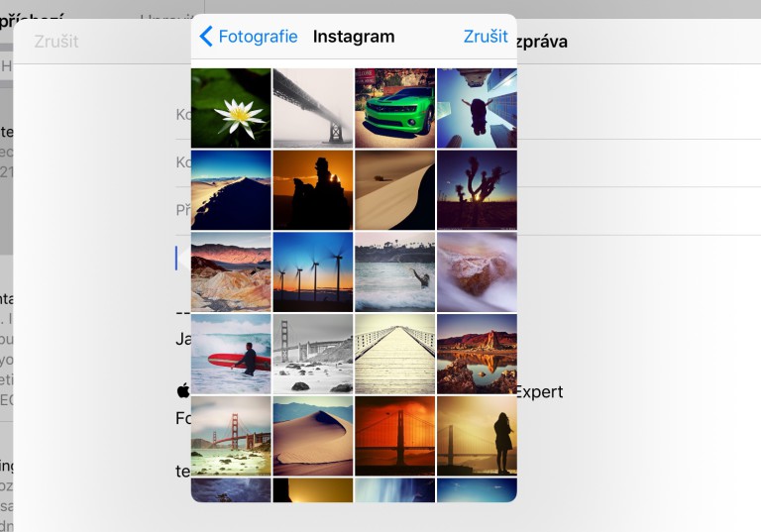This screenshot has height=532, width=761.
Task: Select the upside-down skyscraper jump photo
Action: [x=477, y=108]
